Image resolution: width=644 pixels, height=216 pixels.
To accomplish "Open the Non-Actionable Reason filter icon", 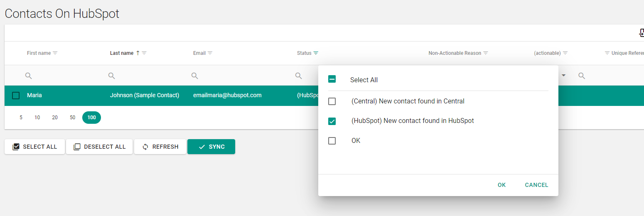I will point(485,53).
